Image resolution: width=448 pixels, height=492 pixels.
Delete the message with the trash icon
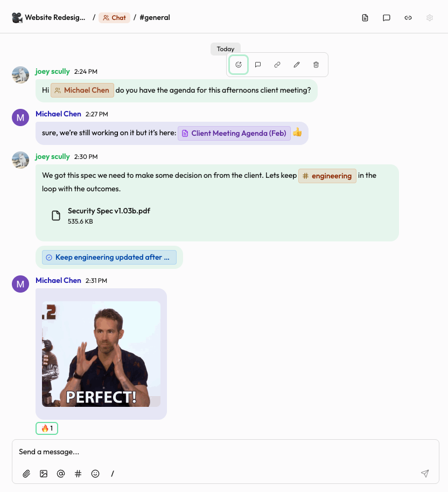[316, 64]
